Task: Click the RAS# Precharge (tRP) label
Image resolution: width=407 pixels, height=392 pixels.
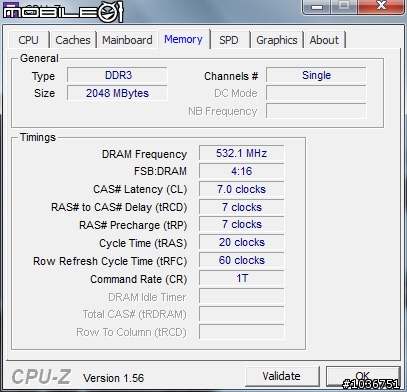Action: click(x=133, y=225)
